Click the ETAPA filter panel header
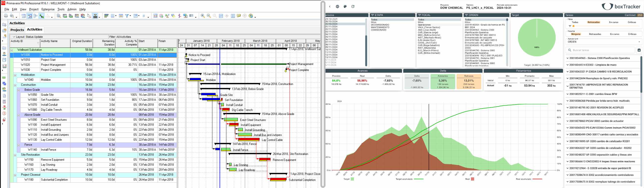Image resolution: width=644 pixels, height=188 pixels. [392, 15]
